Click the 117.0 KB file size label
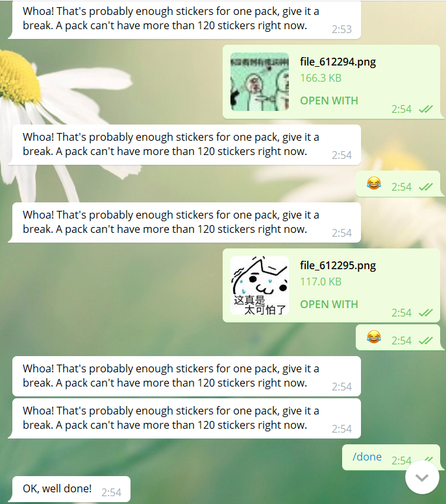 click(x=321, y=282)
